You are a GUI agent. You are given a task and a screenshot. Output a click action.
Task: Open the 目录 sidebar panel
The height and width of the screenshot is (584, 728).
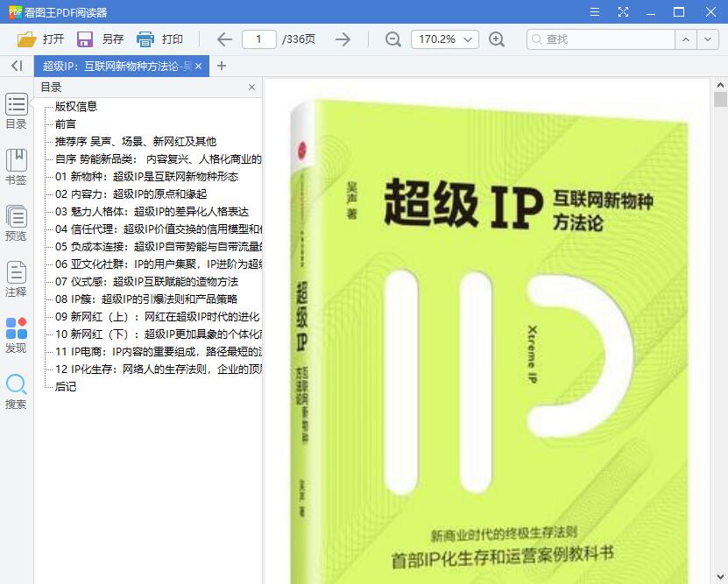(x=17, y=111)
